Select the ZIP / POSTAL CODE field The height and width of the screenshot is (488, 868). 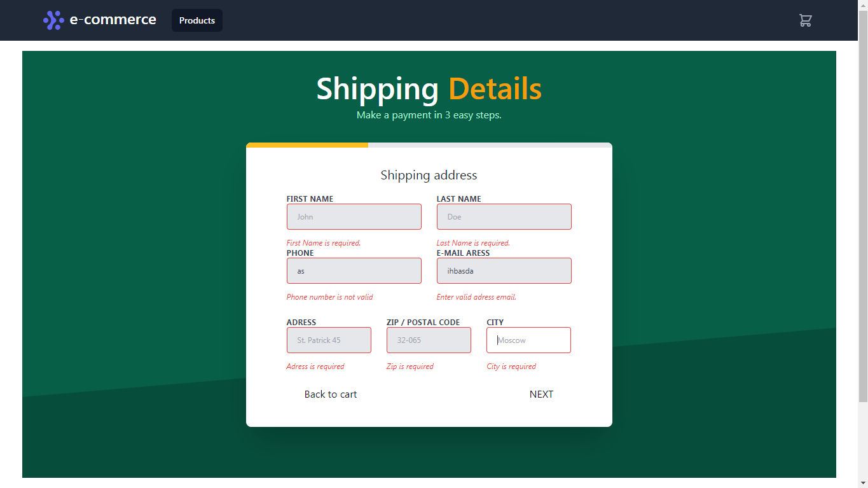pyautogui.click(x=429, y=340)
